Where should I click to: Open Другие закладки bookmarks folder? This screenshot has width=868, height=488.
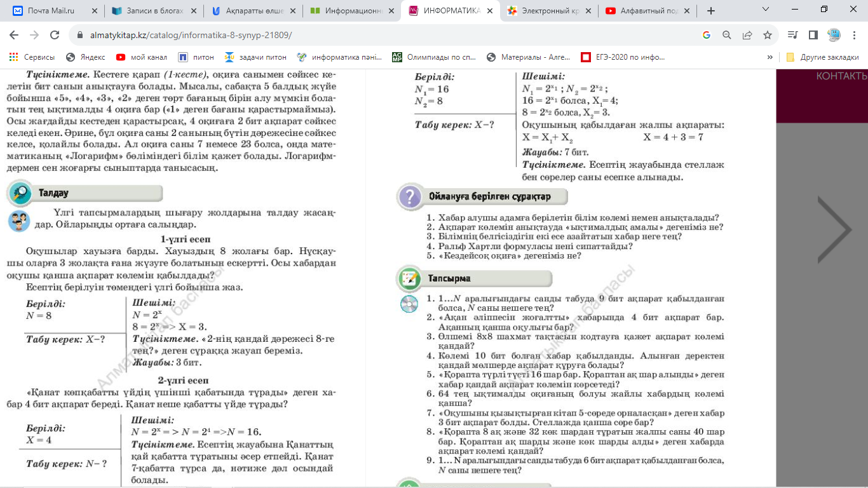click(823, 57)
